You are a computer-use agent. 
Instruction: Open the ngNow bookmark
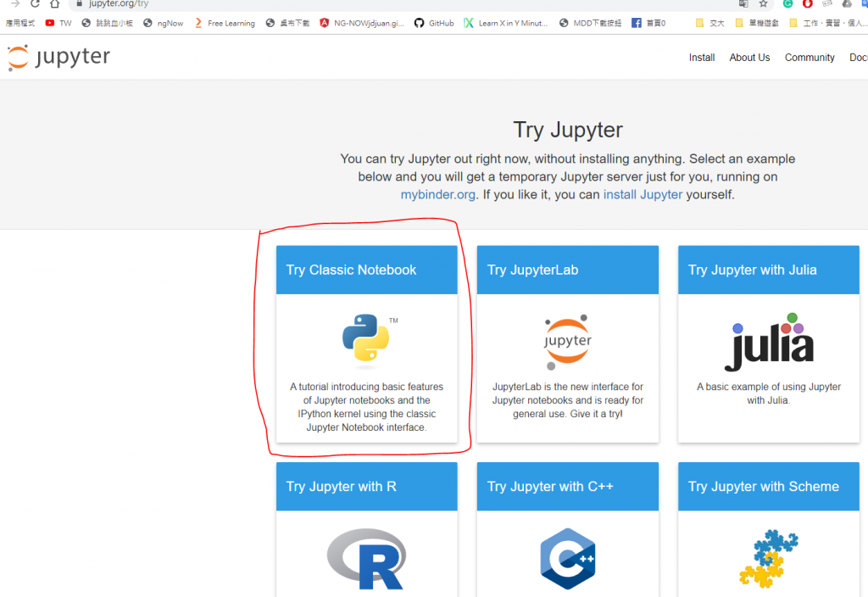coord(164,23)
